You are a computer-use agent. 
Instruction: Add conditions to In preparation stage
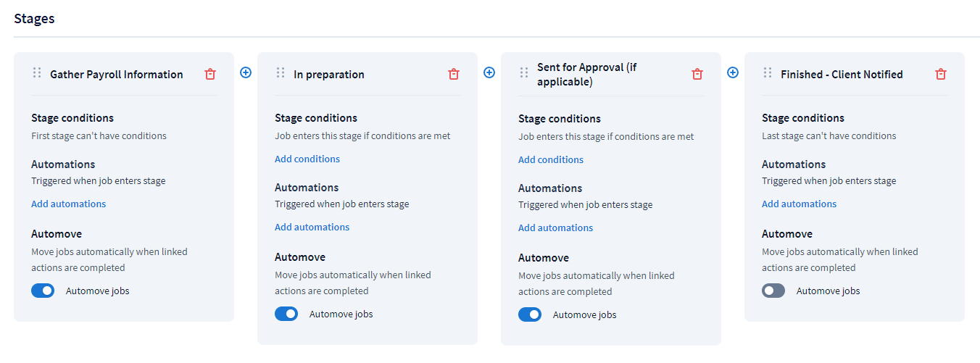coord(307,159)
